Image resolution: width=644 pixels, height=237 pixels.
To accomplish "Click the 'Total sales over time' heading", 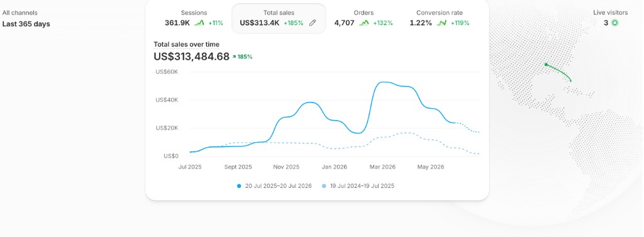I will pos(186,45).
